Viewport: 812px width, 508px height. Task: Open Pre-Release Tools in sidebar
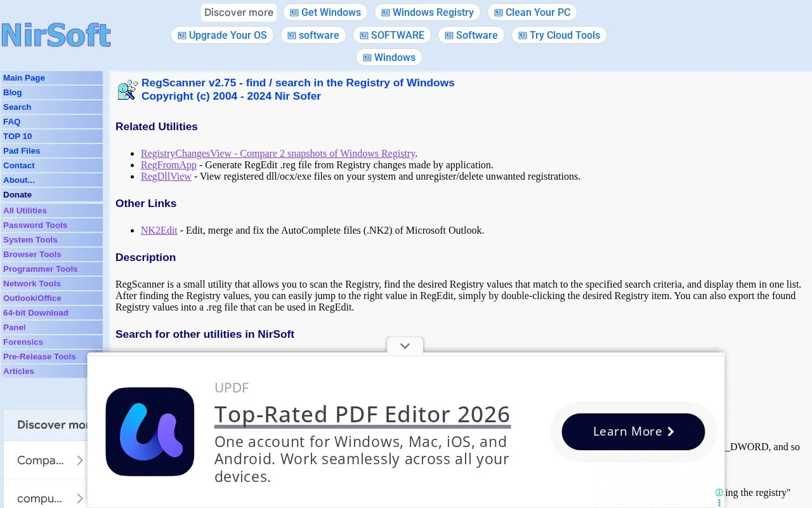click(x=52, y=357)
